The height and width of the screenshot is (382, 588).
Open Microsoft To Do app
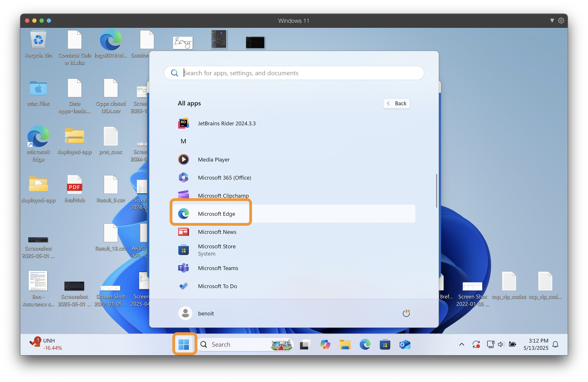pos(294,286)
